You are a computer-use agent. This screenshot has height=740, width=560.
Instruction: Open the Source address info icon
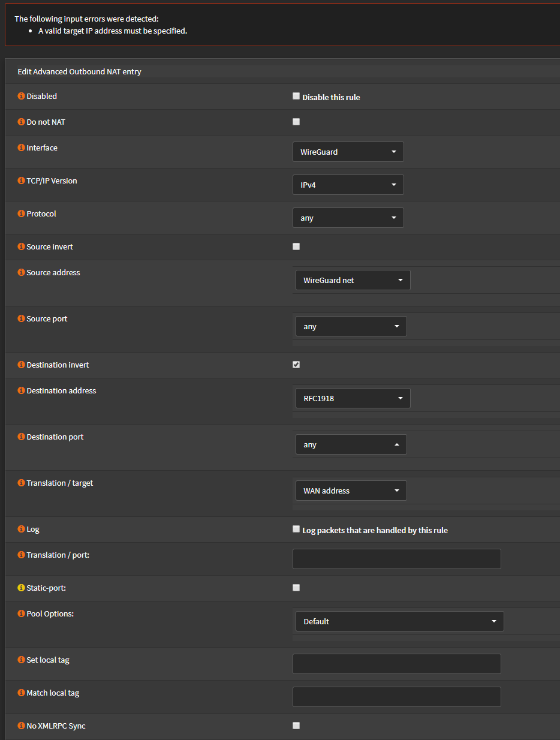click(19, 272)
